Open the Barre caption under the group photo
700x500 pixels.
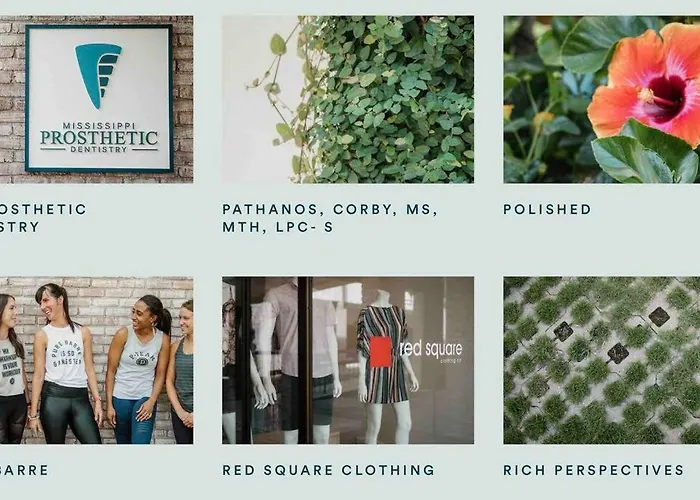(x=24, y=470)
